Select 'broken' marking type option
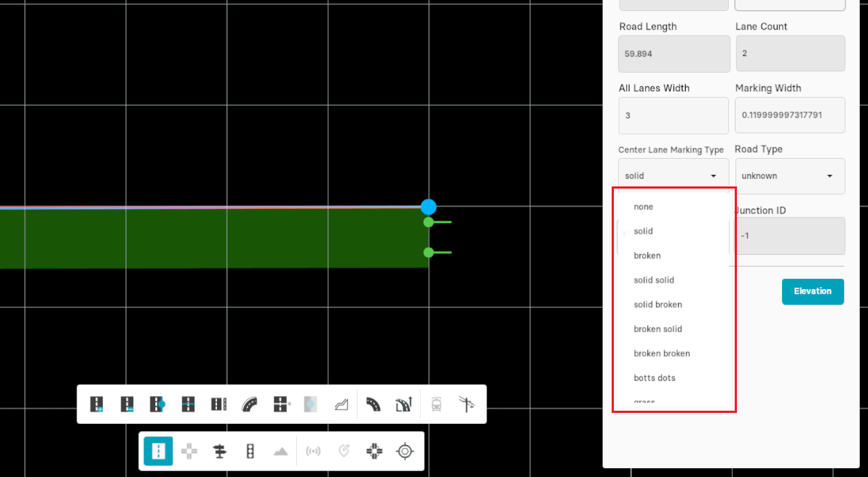868x477 pixels. pyautogui.click(x=647, y=256)
